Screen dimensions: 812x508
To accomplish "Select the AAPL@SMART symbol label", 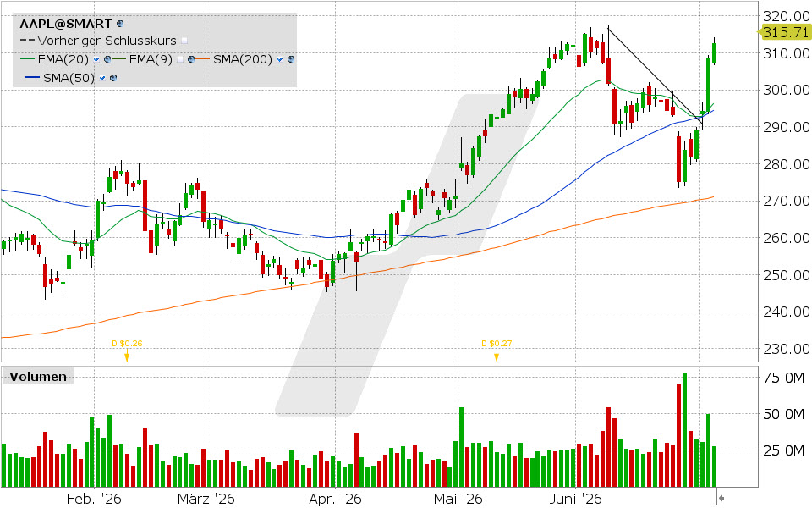I will [66, 24].
